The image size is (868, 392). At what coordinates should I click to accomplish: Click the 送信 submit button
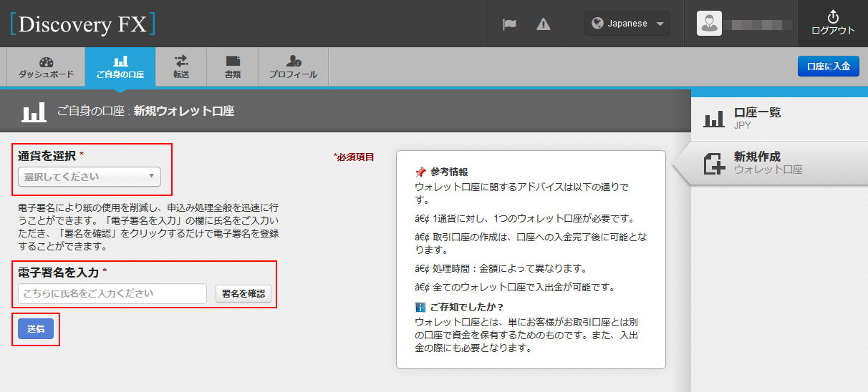coord(36,329)
